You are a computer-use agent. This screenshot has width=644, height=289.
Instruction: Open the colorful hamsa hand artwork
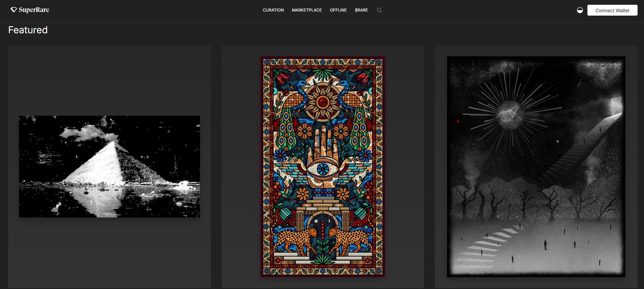pos(323,167)
